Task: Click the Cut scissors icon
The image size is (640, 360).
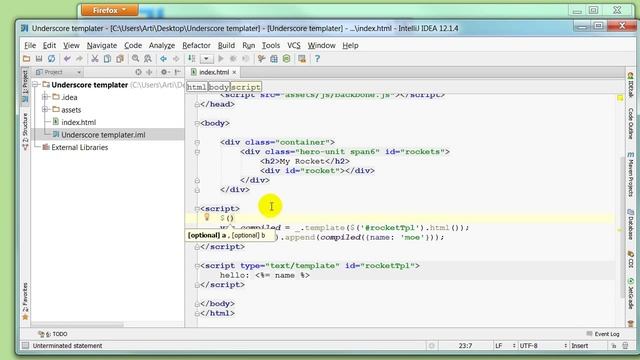Action: (95, 59)
